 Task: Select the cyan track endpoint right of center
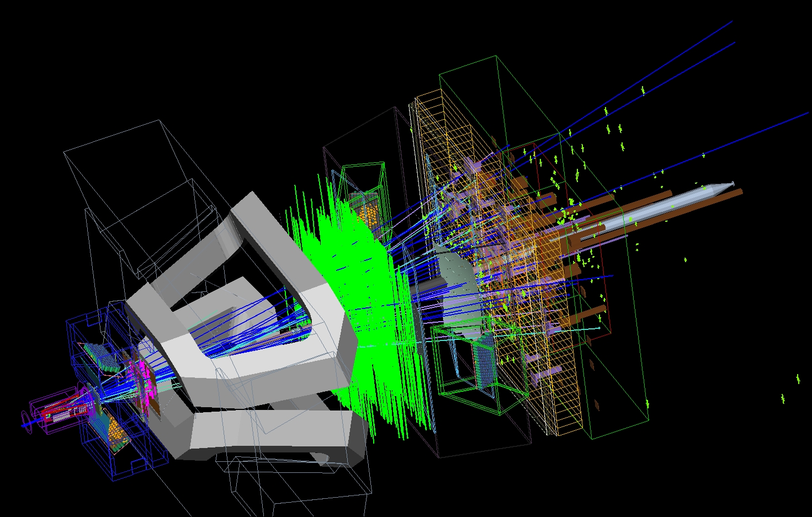599,329
